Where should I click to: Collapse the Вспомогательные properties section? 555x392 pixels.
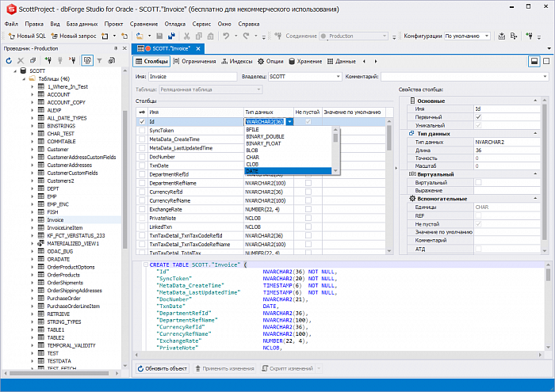point(535,199)
